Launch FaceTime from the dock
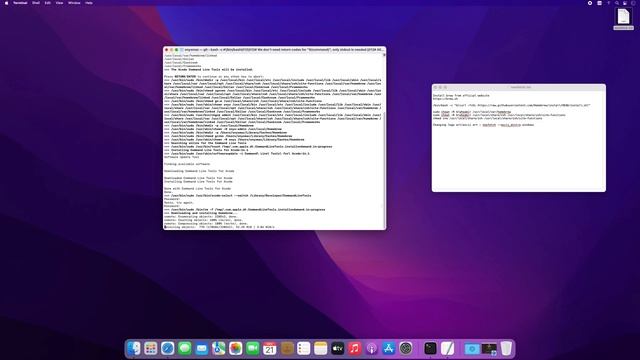The height and width of the screenshot is (360, 640). click(x=253, y=349)
